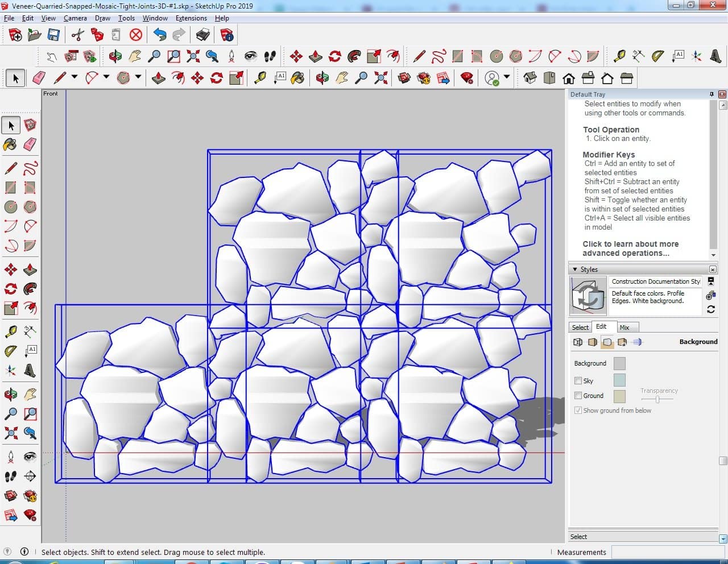This screenshot has width=728, height=564.
Task: Click the Background color swatch
Action: point(619,363)
